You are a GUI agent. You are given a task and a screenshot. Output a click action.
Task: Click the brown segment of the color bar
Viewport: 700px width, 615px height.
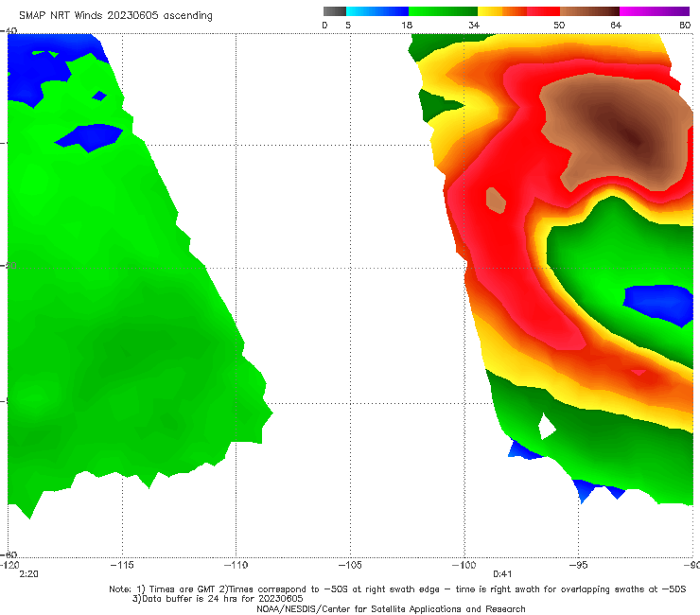tap(589, 11)
